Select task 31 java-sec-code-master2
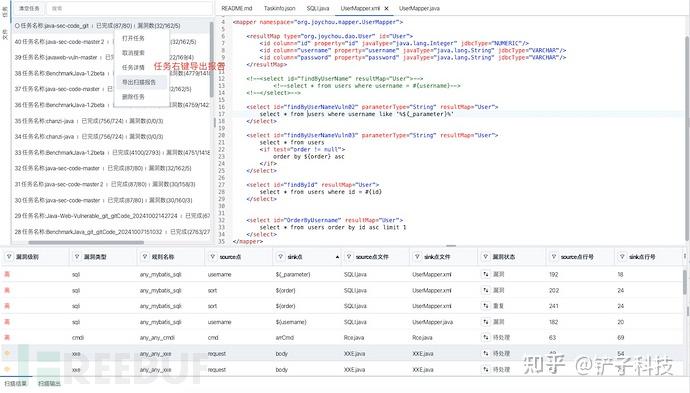 111,184
